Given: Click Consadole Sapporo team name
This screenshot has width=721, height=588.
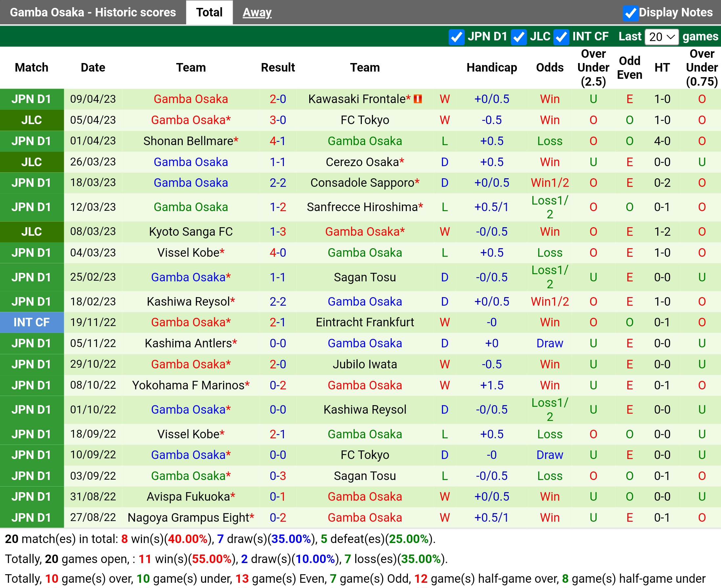Looking at the screenshot, I should 362,183.
